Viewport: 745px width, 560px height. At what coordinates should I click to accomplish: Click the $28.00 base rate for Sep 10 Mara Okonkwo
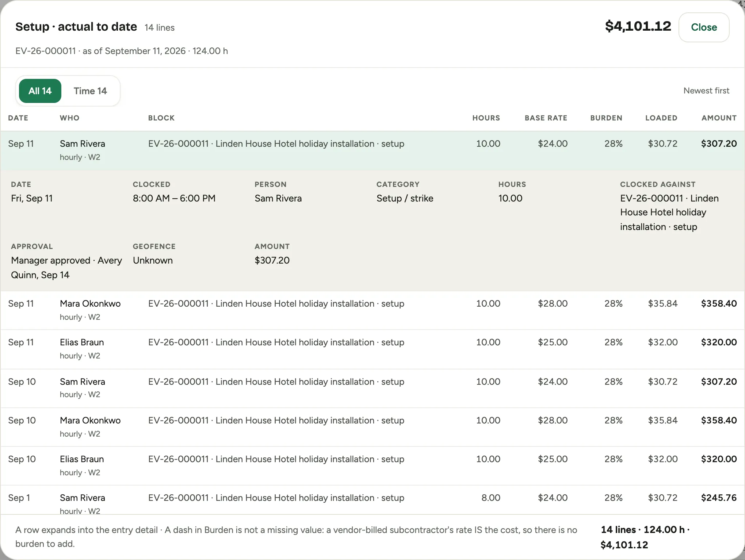coord(553,420)
